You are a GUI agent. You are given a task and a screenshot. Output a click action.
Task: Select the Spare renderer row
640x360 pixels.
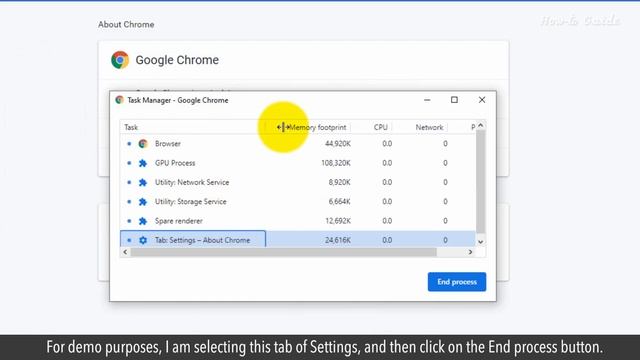(x=298, y=221)
